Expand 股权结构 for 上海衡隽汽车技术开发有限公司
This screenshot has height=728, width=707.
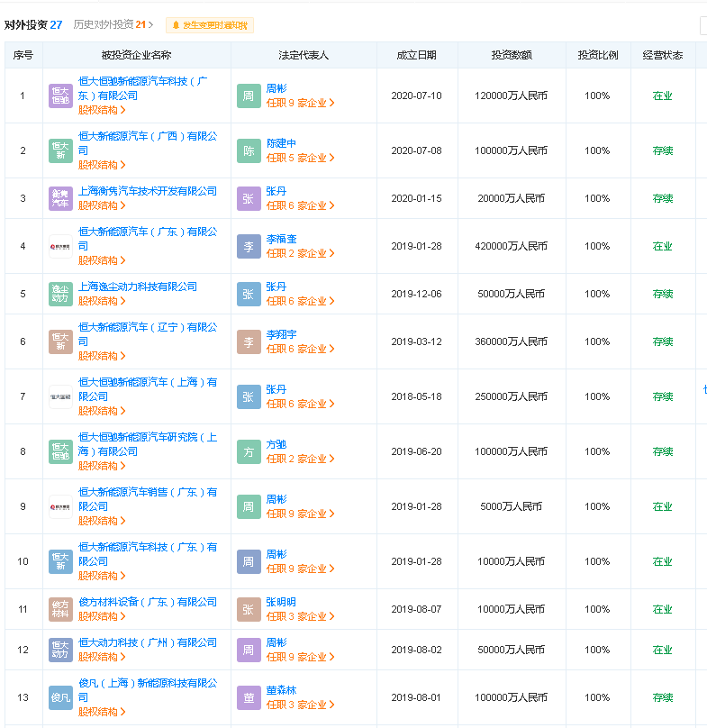[x=102, y=205]
